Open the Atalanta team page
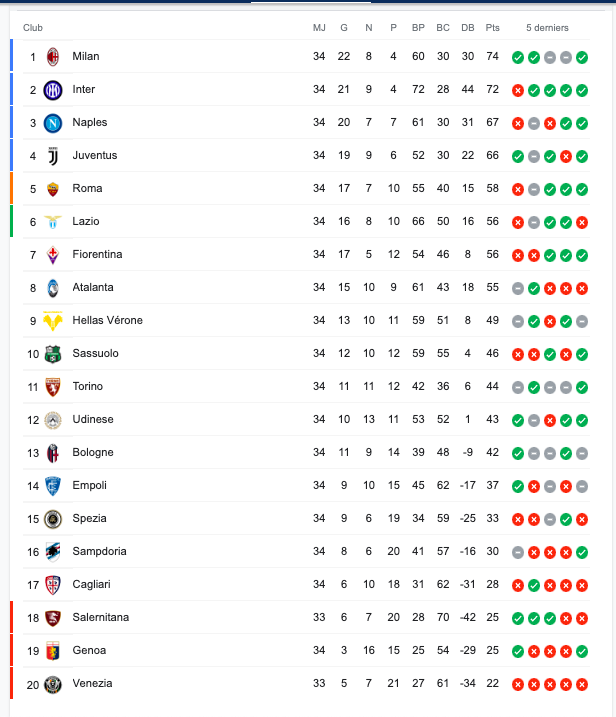616x717 pixels. (93, 288)
